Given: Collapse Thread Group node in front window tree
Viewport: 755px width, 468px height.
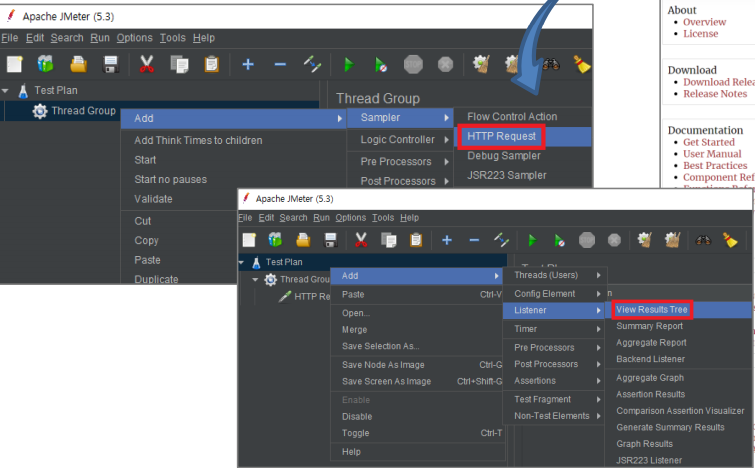Looking at the screenshot, I should [x=255, y=279].
